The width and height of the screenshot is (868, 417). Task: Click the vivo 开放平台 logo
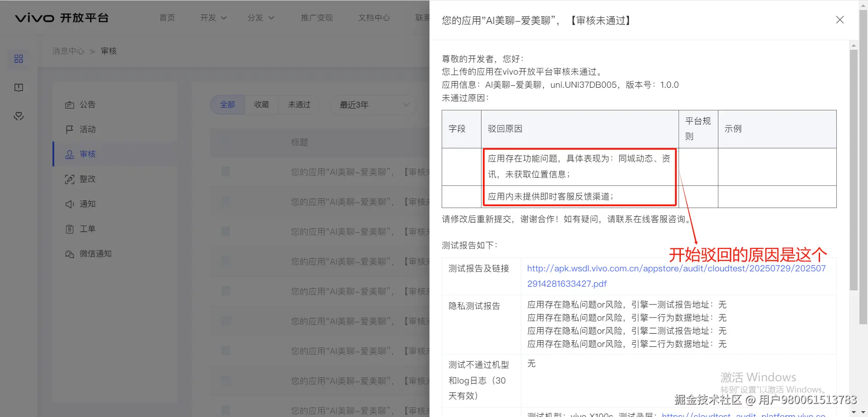(62, 18)
